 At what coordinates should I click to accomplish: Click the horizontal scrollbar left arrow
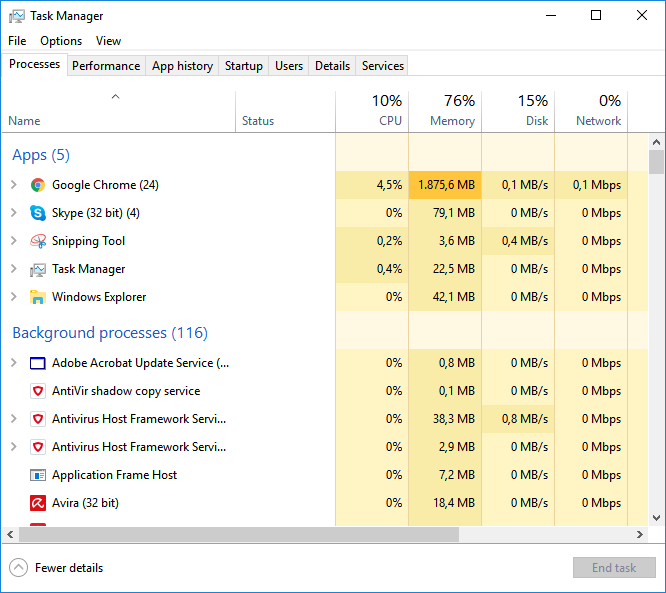[x=11, y=534]
